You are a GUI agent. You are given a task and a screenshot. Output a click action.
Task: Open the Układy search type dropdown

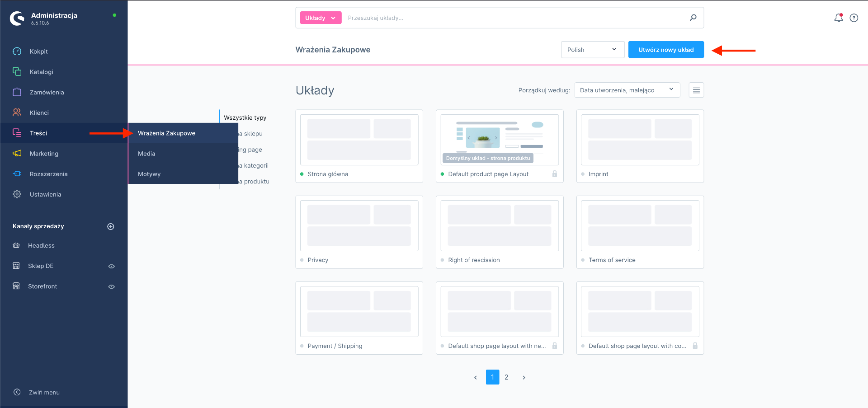(x=321, y=18)
